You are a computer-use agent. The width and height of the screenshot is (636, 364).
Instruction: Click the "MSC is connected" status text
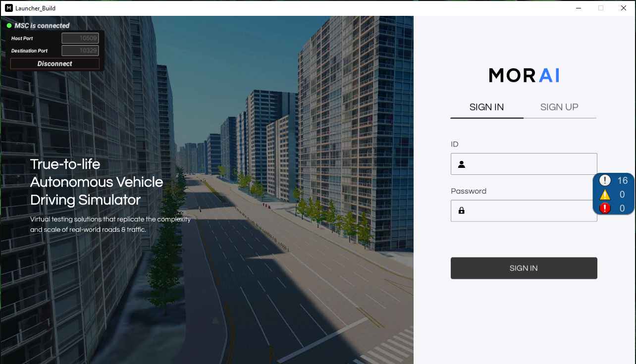(x=42, y=26)
